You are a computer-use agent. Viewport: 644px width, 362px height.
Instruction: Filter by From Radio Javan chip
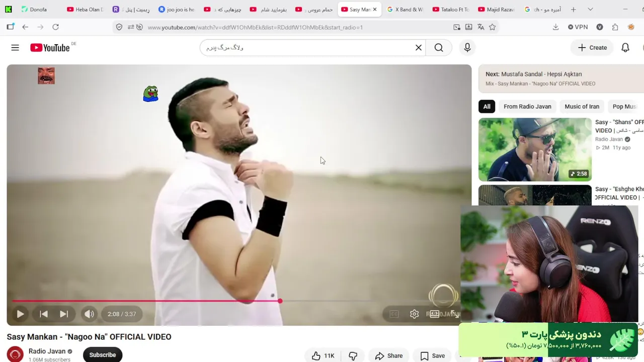tap(527, 107)
